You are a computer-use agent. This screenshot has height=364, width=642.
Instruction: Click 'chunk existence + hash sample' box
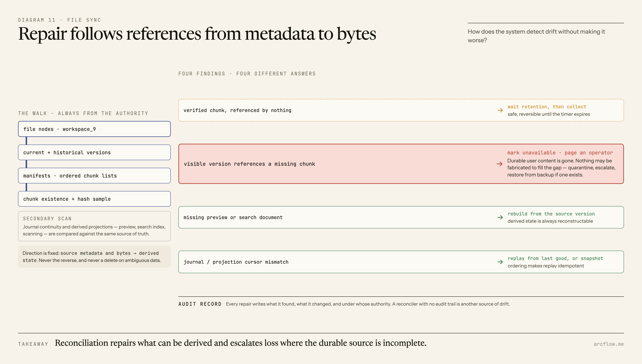[94, 199]
